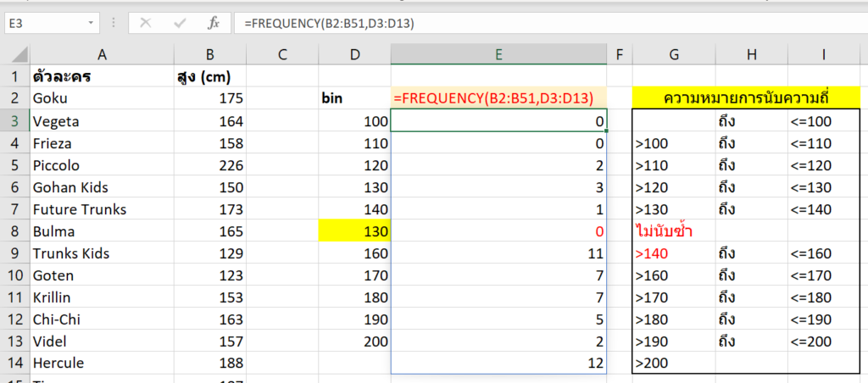Viewport: 868px width, 383px height.
Task: Select row 8 header
Action: point(15,230)
